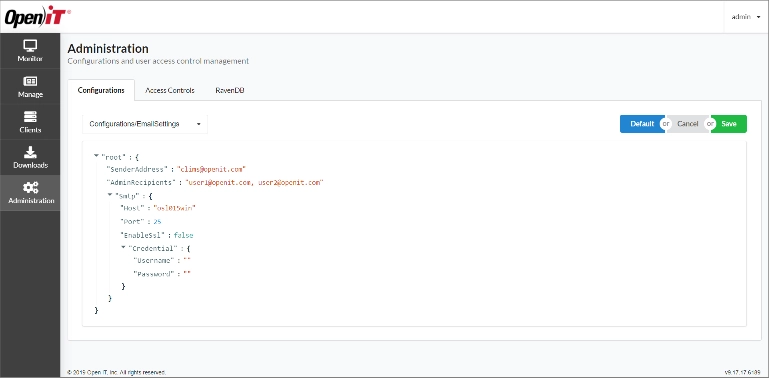Edit the Host value osl015win
This screenshot has width=769, height=378.
174,208
